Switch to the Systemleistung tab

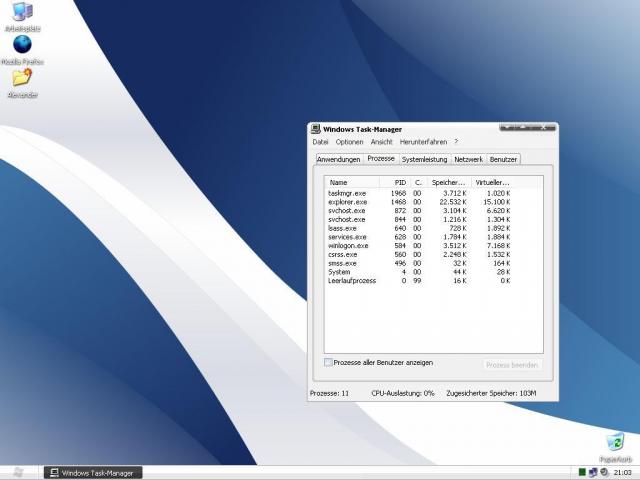point(425,159)
